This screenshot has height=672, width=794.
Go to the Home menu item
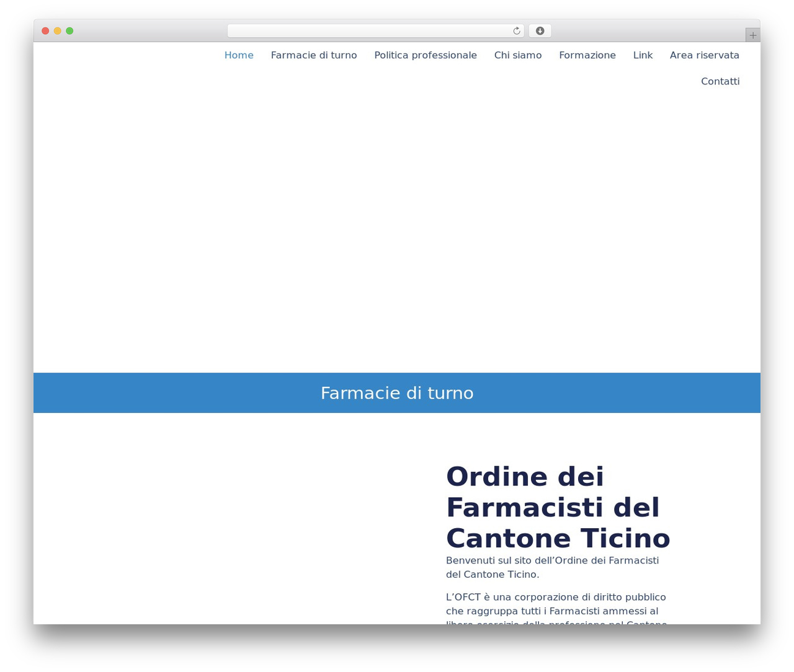pyautogui.click(x=239, y=55)
